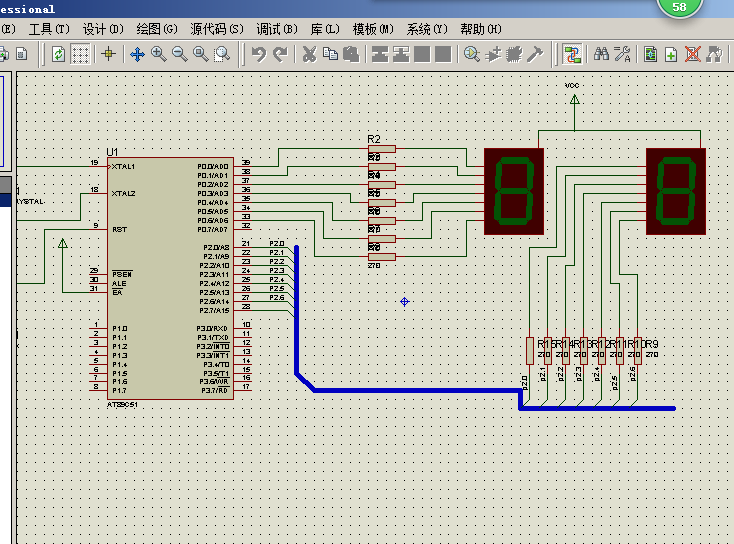Select the U1 AT89C51 microcontroller body

pos(170,279)
